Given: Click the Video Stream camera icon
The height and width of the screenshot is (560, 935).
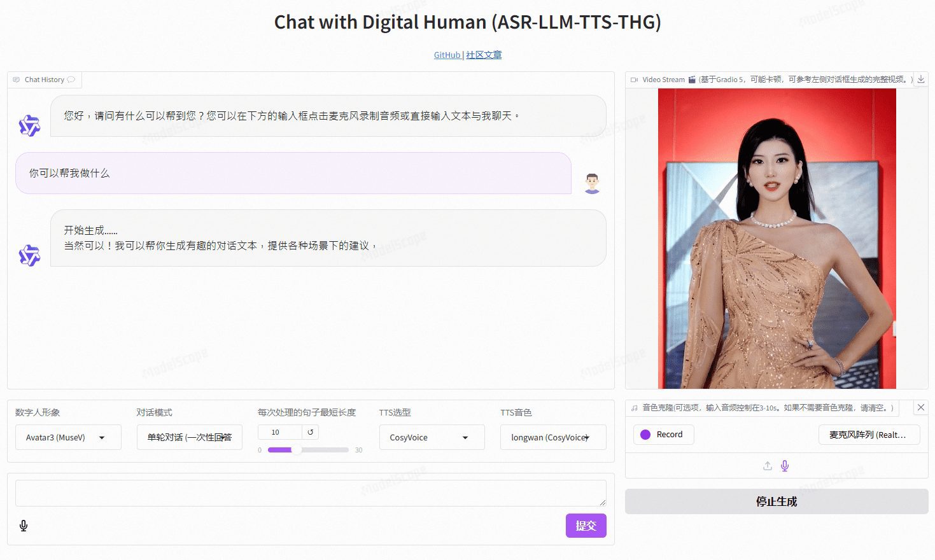Looking at the screenshot, I should [x=634, y=80].
